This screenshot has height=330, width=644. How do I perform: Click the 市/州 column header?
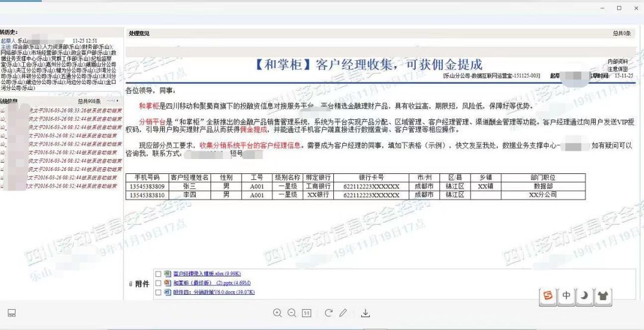pyautogui.click(x=425, y=178)
